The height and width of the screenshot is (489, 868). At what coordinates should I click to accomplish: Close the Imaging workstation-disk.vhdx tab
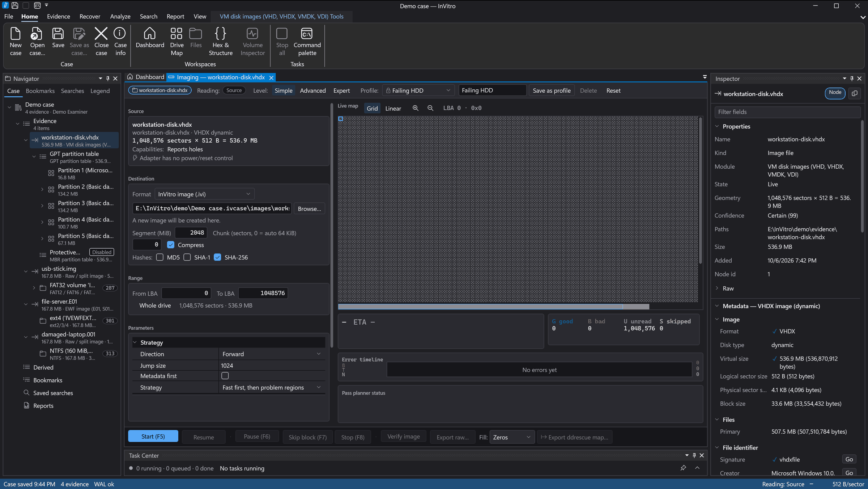click(x=271, y=77)
